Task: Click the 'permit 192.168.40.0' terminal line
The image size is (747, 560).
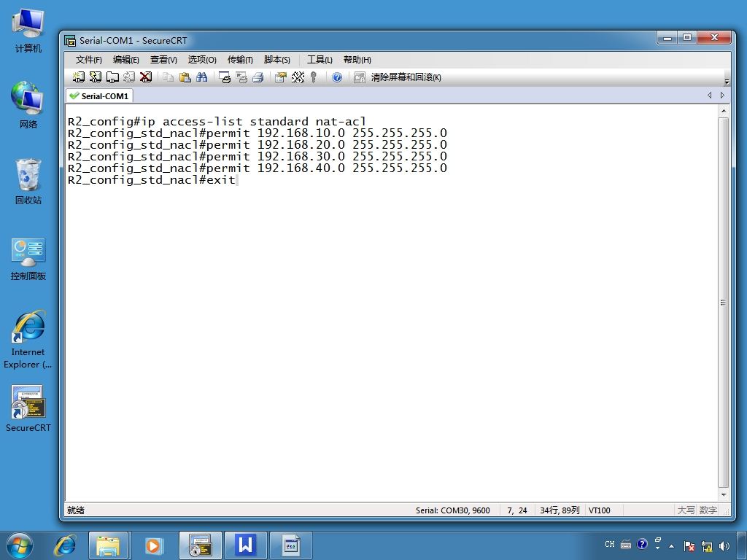Action: tap(258, 168)
